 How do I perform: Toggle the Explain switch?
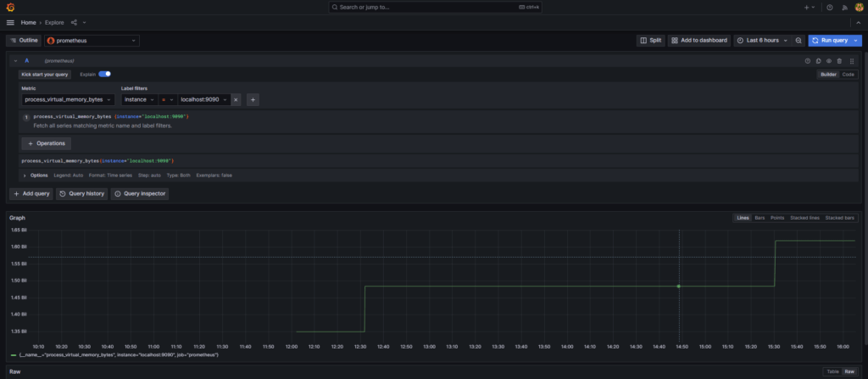coord(104,74)
